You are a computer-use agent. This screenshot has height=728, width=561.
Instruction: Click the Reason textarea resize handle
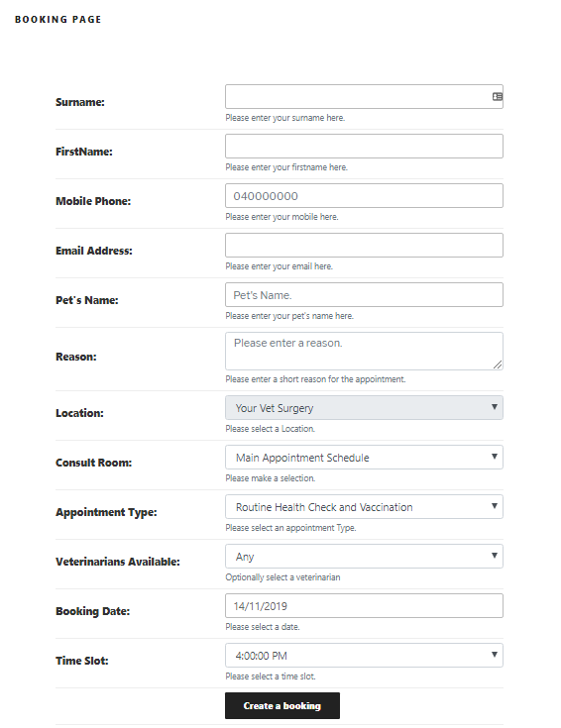coord(498,364)
